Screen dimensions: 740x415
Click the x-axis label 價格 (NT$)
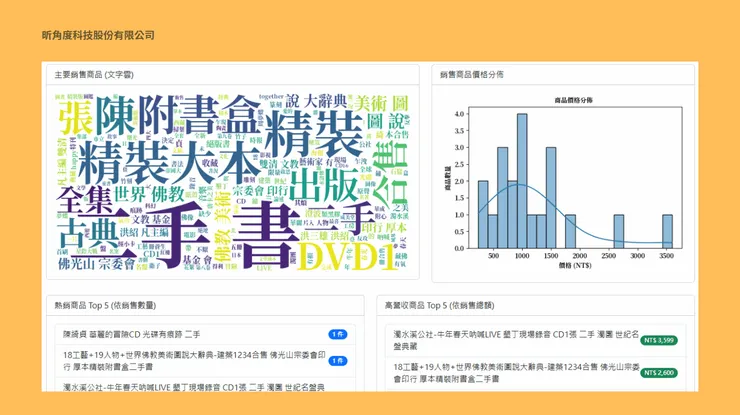pyautogui.click(x=575, y=265)
